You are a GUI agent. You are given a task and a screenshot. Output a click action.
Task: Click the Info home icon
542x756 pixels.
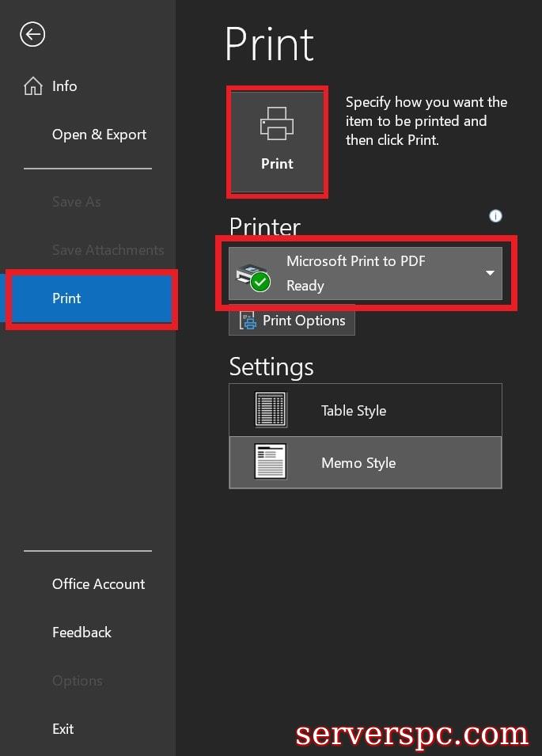coord(33,86)
